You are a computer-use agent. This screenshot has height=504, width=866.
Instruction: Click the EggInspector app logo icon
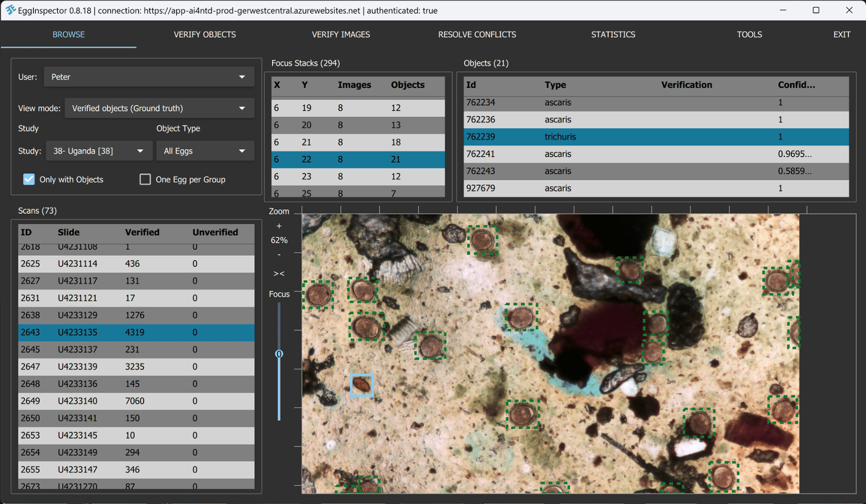(10, 10)
